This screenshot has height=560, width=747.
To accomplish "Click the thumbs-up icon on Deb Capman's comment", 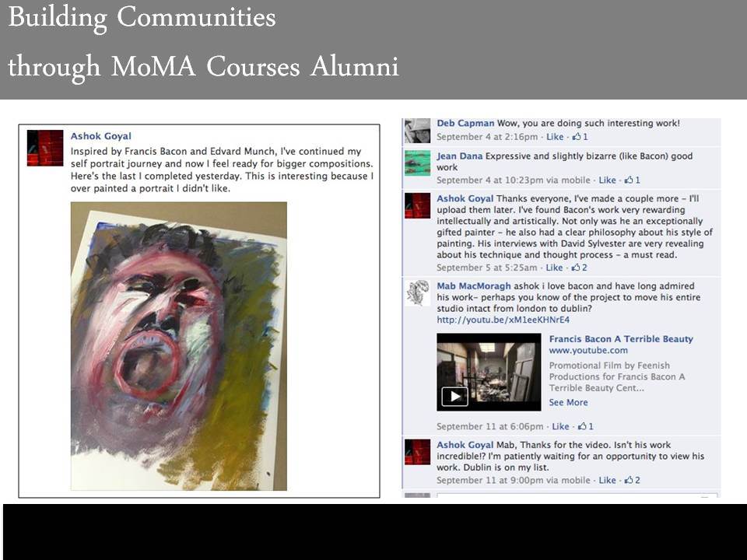I will [577, 137].
